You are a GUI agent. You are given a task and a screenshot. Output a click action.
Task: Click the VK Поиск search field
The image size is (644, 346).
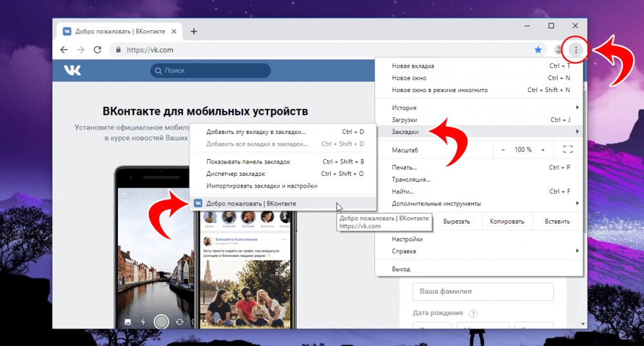[210, 71]
